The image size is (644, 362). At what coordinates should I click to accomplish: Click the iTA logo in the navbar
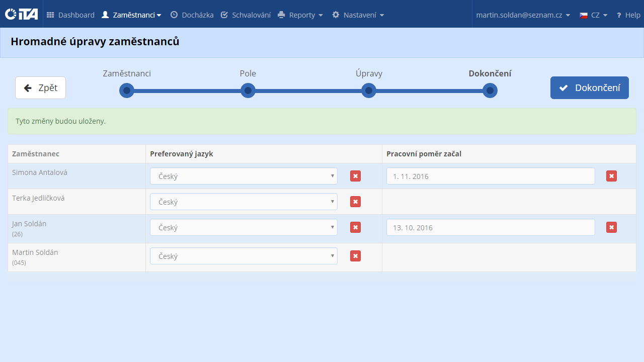(x=21, y=15)
